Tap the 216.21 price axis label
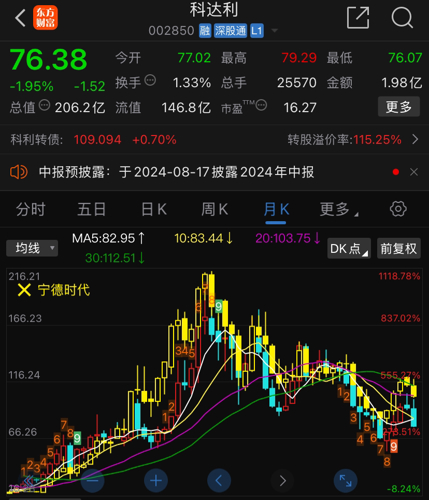The image size is (429, 500). click(24, 276)
